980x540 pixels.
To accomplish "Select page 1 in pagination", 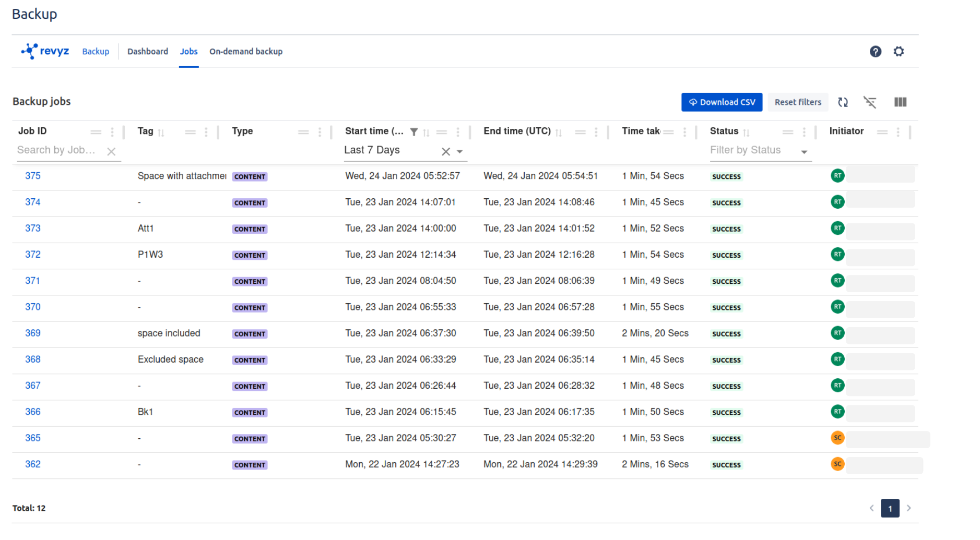I will click(890, 508).
